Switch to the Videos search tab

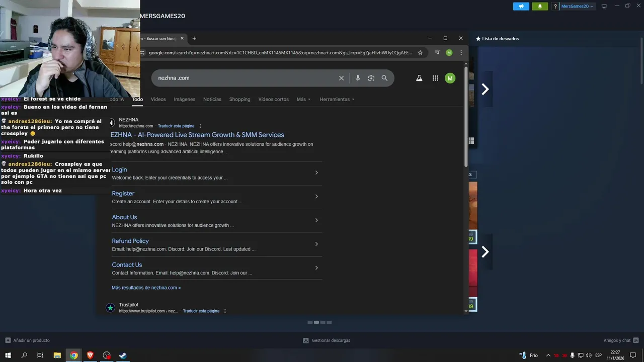[158, 99]
